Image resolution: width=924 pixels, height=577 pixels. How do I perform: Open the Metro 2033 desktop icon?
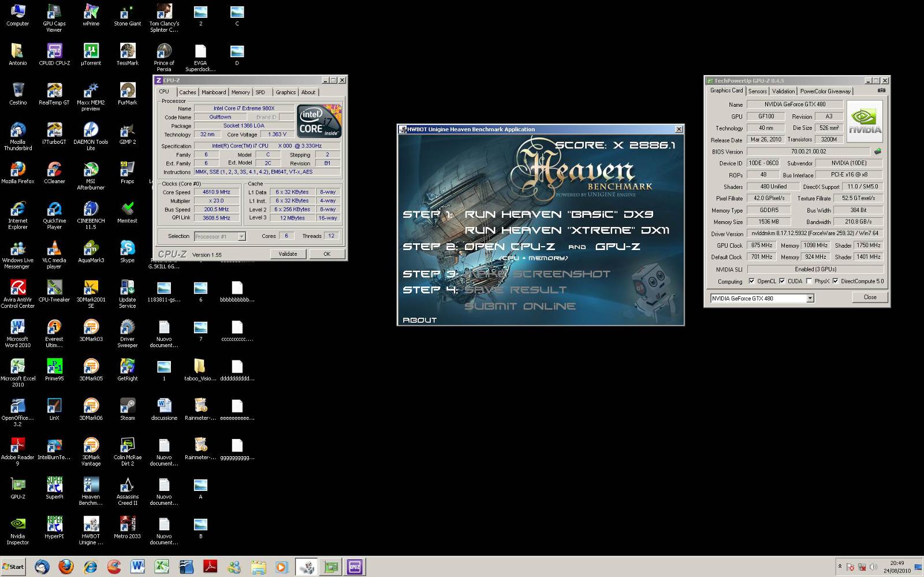(128, 527)
